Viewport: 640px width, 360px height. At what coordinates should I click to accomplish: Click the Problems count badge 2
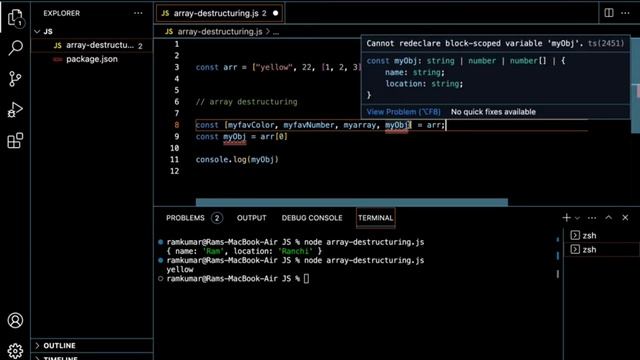click(217, 218)
